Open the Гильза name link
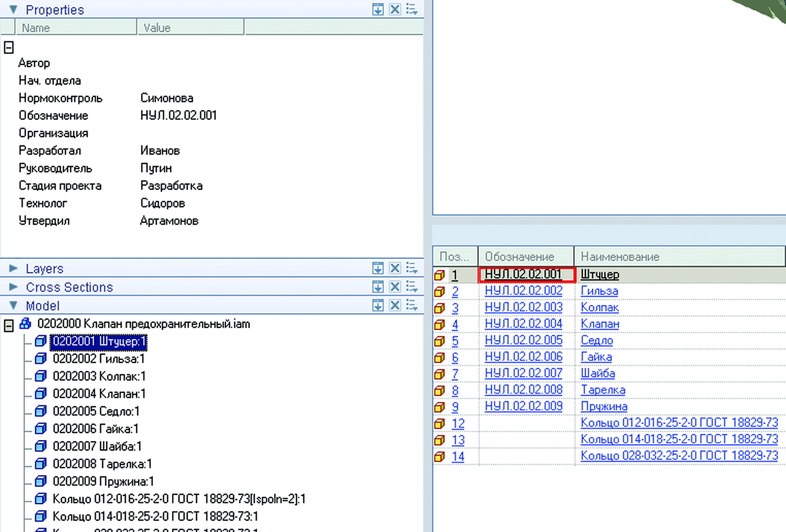The width and height of the screenshot is (786, 532). click(x=599, y=291)
